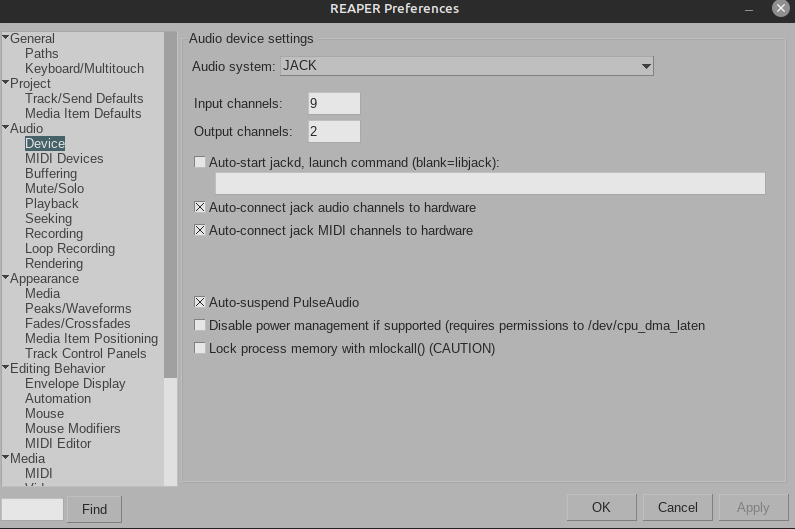Open MIDI Editor settings
The height and width of the screenshot is (529, 795).
[x=58, y=443]
